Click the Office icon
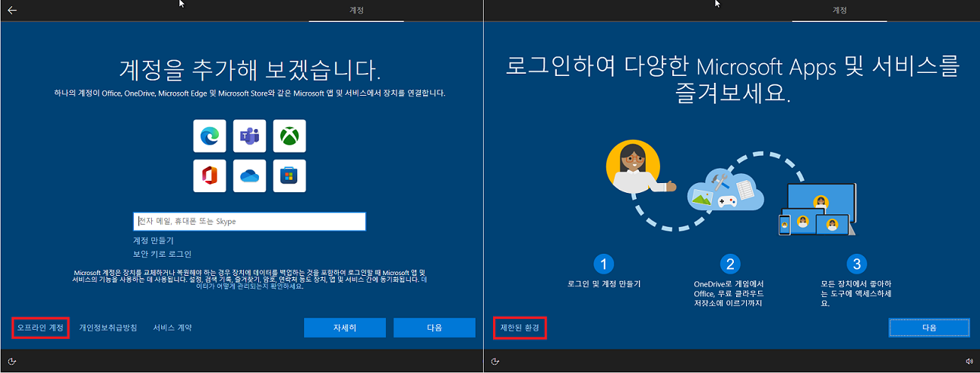Screen dimensions: 980x373 (x=210, y=175)
